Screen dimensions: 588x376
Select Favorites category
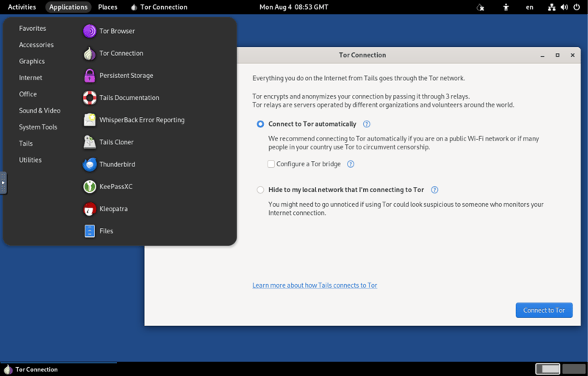pyautogui.click(x=32, y=29)
